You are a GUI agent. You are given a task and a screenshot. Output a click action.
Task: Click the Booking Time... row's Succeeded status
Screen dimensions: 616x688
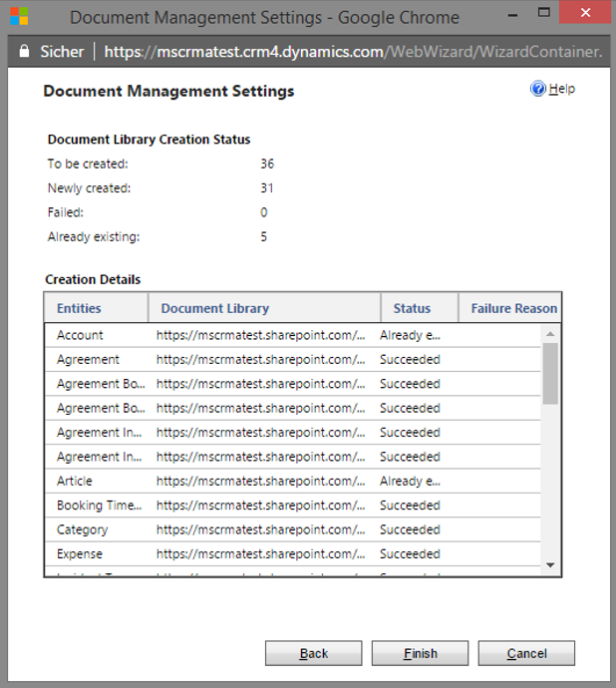[410, 505]
